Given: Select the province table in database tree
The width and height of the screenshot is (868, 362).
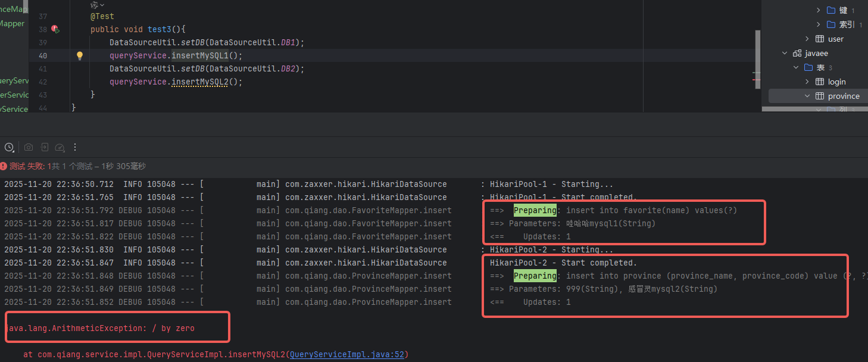Looking at the screenshot, I should 843,96.
